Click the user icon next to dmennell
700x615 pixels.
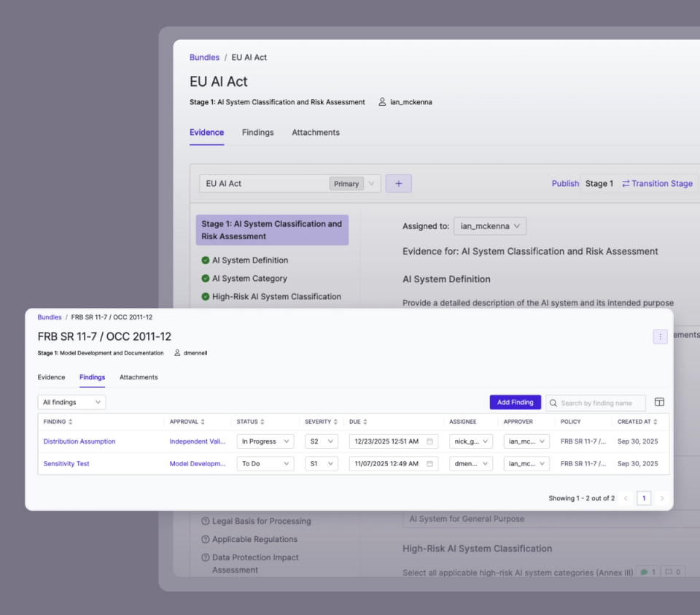(x=177, y=353)
